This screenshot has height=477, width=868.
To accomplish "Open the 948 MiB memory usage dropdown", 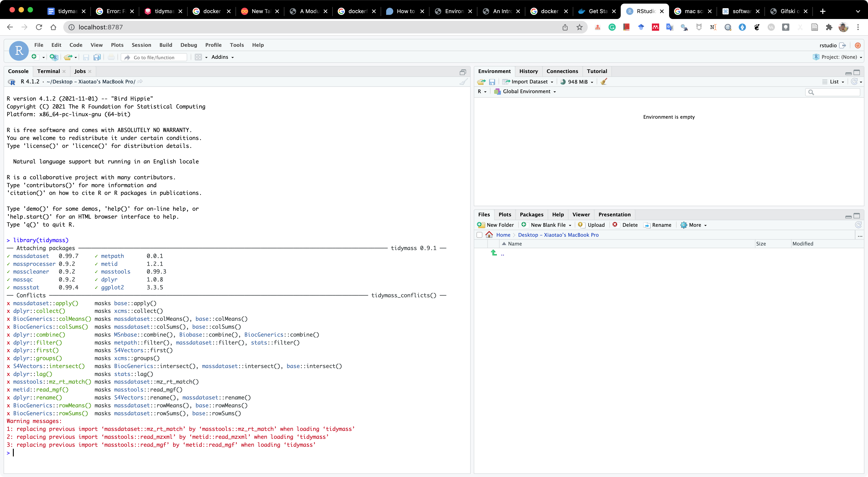I will point(577,82).
